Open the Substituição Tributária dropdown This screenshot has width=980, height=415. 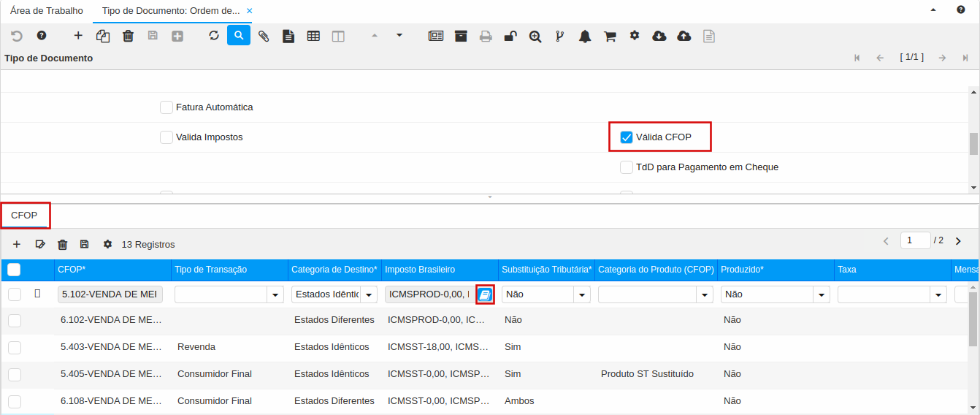pos(583,294)
